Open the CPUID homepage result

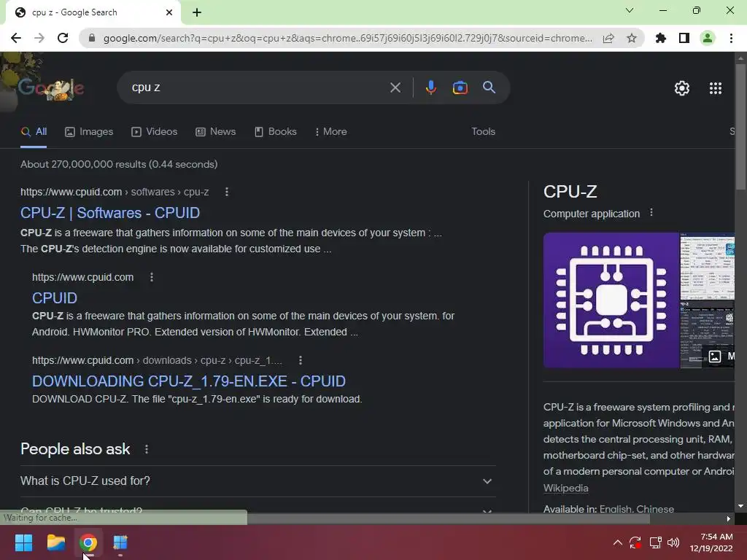tap(54, 298)
